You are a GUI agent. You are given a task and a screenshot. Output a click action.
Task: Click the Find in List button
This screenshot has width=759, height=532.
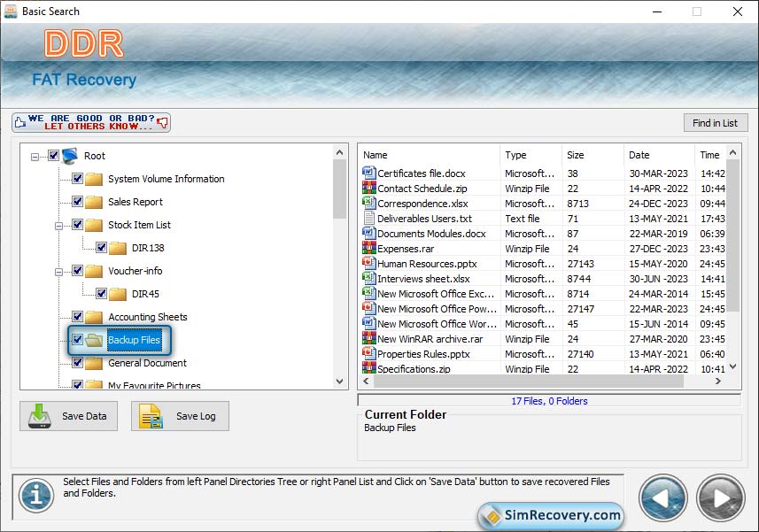(716, 123)
